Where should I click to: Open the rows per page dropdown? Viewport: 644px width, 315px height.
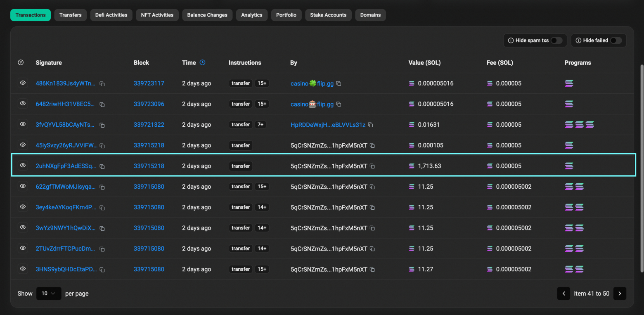point(49,294)
